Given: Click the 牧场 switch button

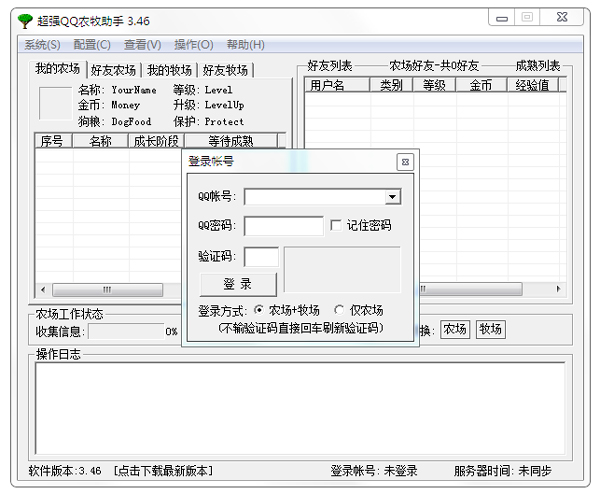Looking at the screenshot, I should tap(491, 329).
